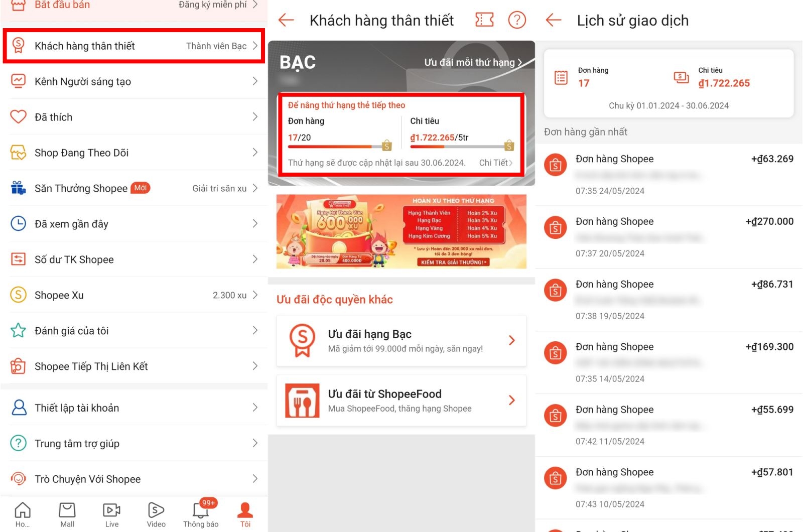Tap the chat icon for Trò Chuyện Với Shopee
Screen dimensions: 803x532
point(19,479)
